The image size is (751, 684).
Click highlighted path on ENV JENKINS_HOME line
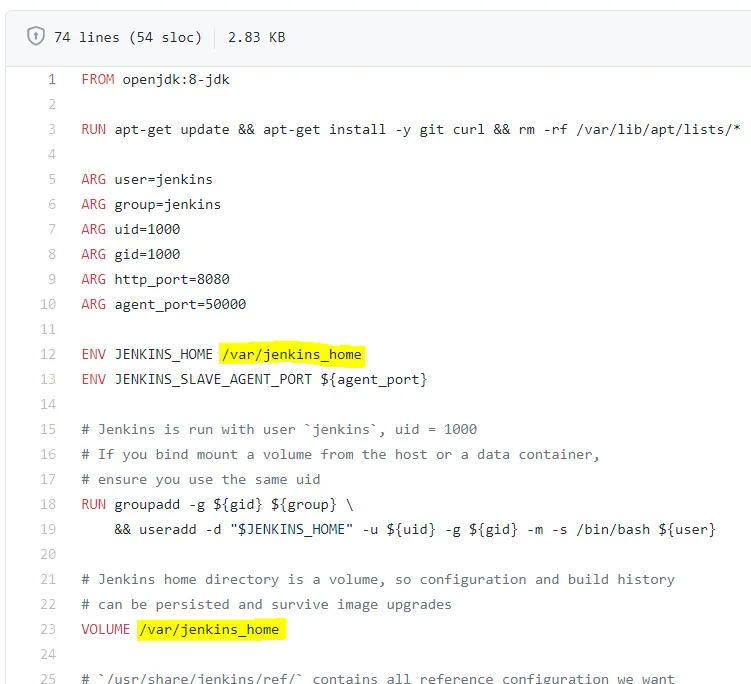(x=292, y=355)
